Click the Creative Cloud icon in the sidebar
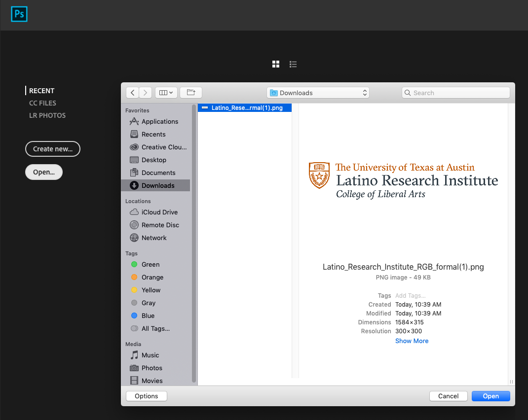The width and height of the screenshot is (528, 420). click(134, 147)
